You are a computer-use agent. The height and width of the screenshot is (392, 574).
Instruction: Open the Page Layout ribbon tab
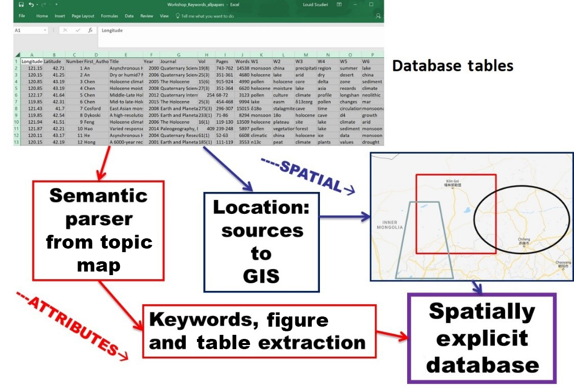tap(83, 16)
